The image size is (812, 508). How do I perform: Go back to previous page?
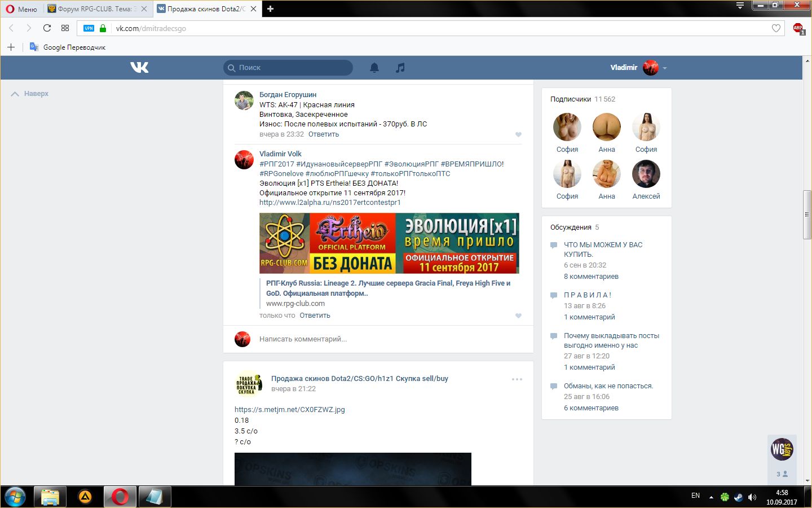click(11, 28)
